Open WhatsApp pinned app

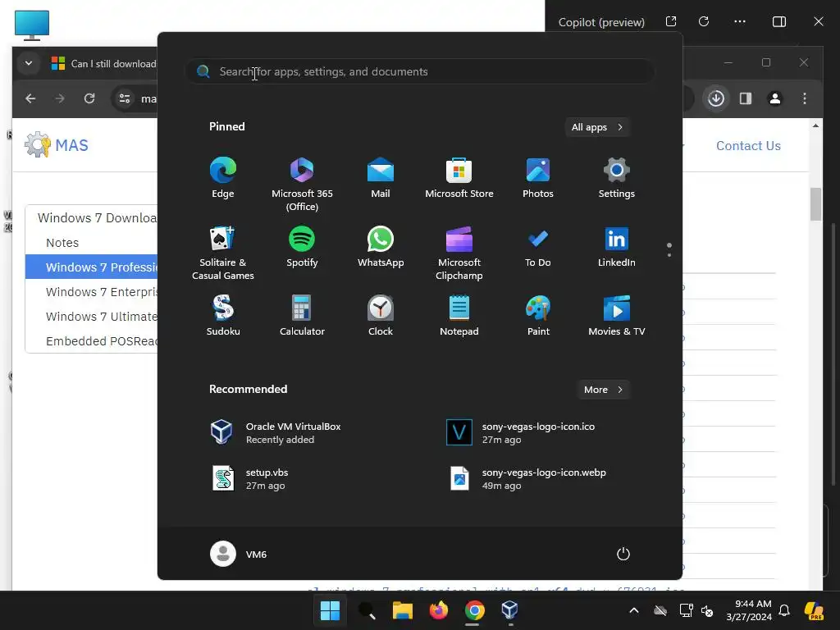(x=381, y=246)
